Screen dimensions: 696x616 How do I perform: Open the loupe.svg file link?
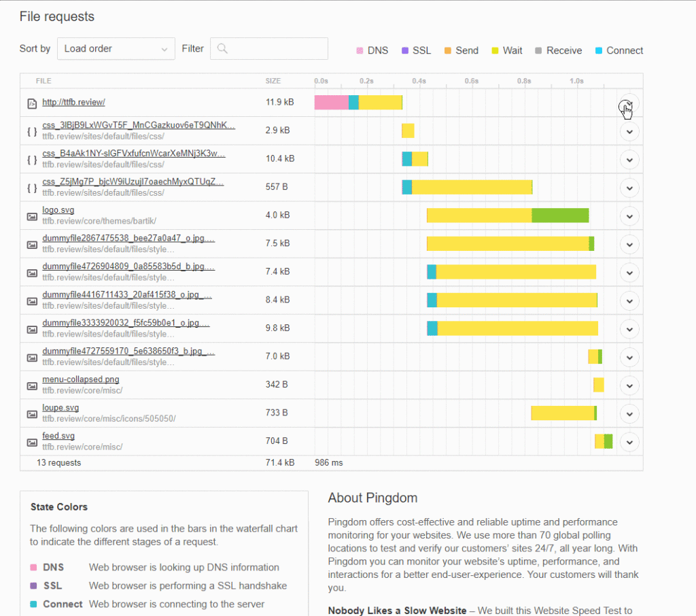[x=60, y=408]
